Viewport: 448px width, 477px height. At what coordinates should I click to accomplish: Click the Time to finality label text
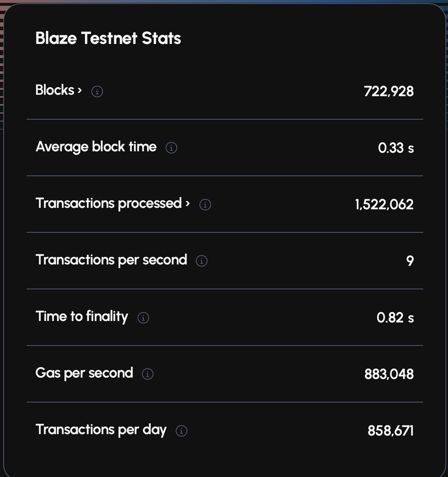pos(82,317)
